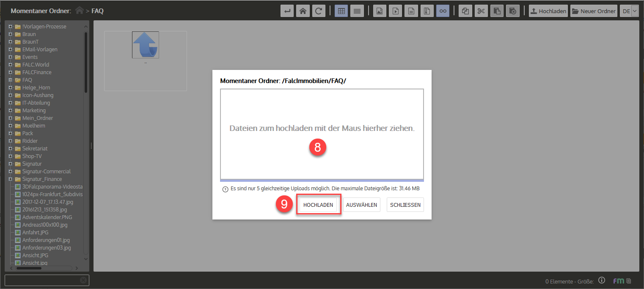The width and height of the screenshot is (644, 289).
Task: Click the copy files icon
Action: pos(465,11)
